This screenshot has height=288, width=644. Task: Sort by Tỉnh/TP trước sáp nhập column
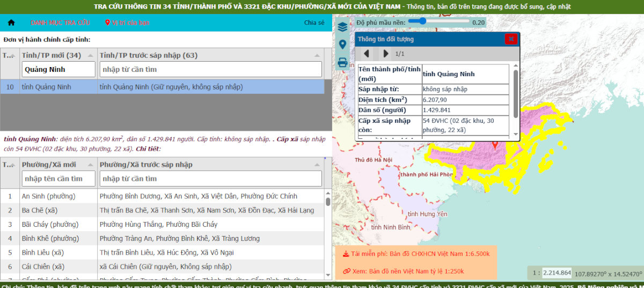(x=149, y=55)
